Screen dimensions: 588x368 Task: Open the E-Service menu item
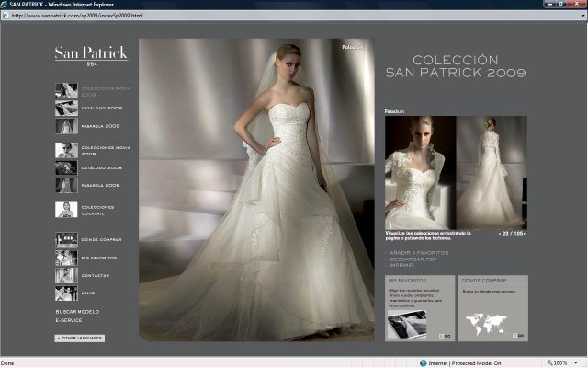[x=69, y=320]
